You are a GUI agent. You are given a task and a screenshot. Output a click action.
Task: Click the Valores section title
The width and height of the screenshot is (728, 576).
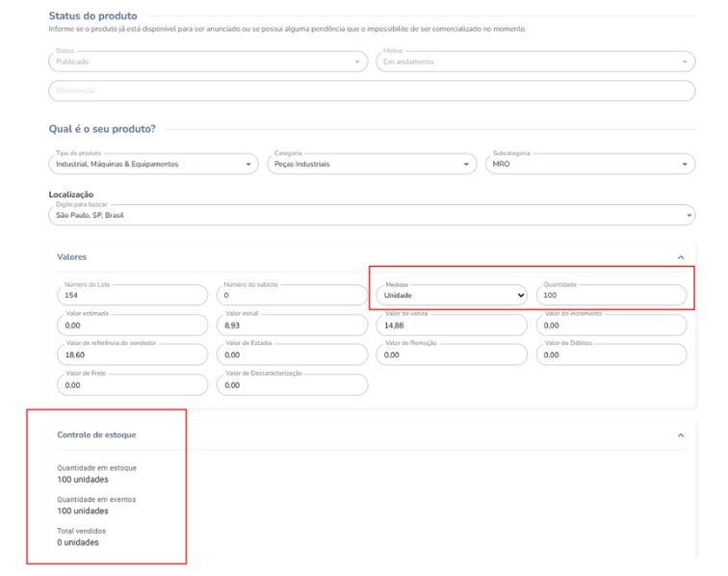click(x=71, y=257)
